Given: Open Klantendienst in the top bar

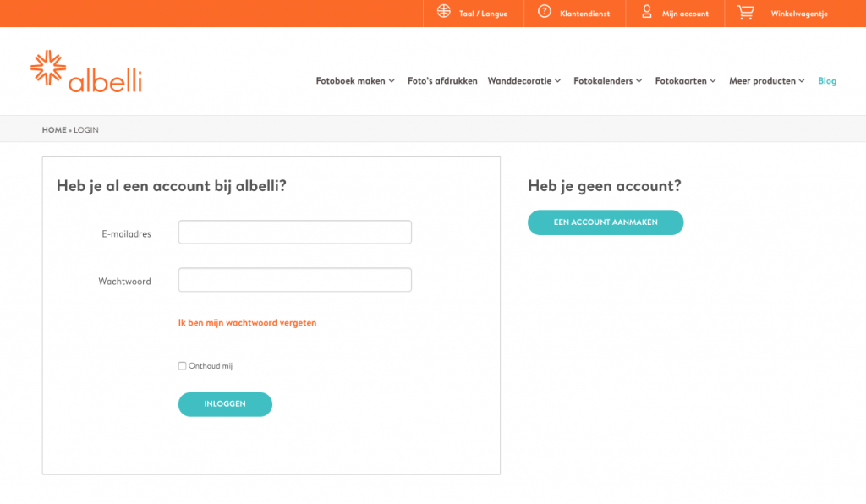Looking at the screenshot, I should 585,14.
